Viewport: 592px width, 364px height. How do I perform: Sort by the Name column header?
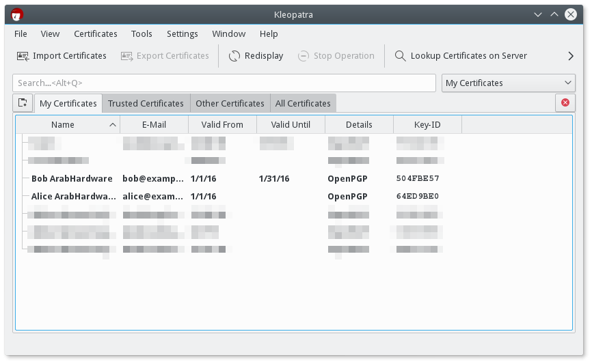pyautogui.click(x=68, y=125)
